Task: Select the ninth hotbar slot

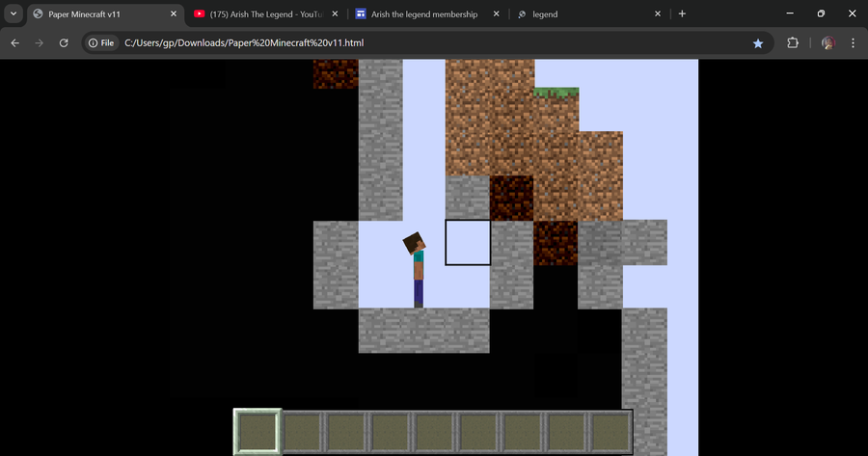Action: point(611,431)
